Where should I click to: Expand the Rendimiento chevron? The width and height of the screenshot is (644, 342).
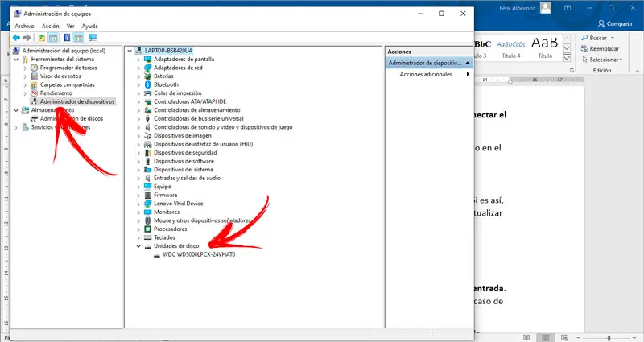point(25,93)
